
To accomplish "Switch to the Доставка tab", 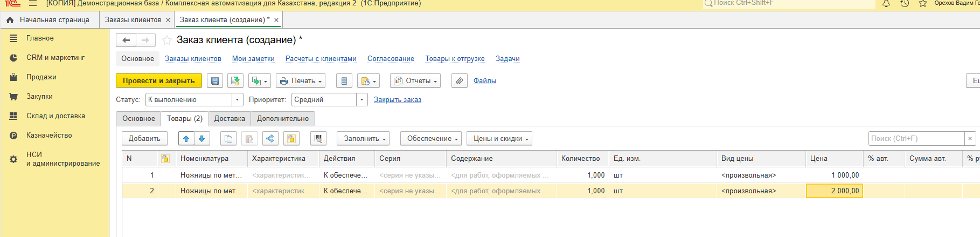I will tap(230, 119).
